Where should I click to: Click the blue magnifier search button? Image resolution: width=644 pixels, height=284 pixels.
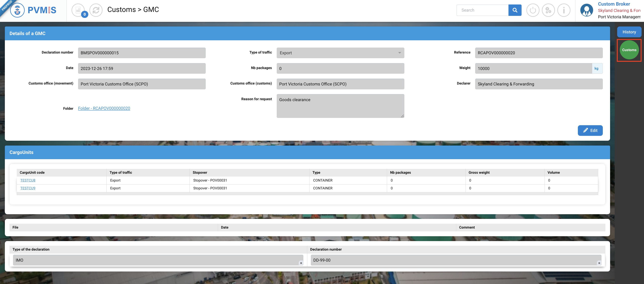point(515,10)
